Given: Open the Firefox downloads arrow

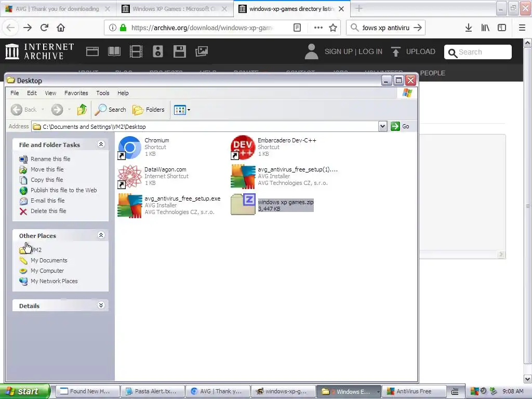Looking at the screenshot, I should (x=469, y=28).
